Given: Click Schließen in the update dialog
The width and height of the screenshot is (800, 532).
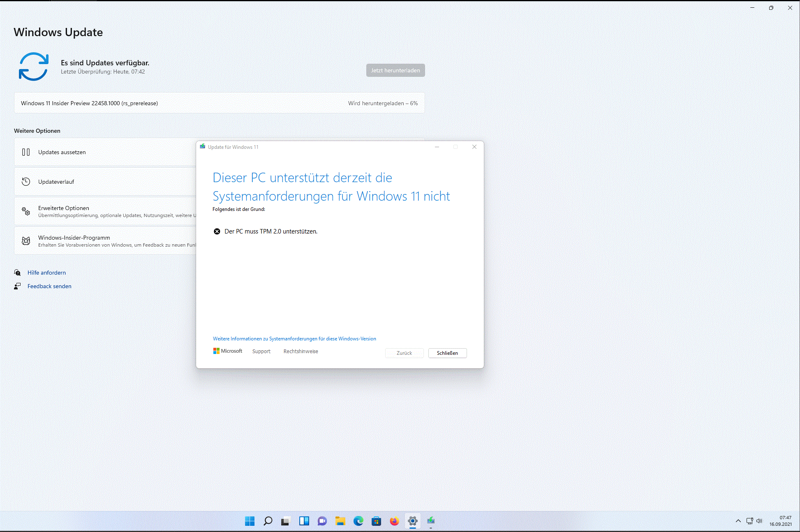Looking at the screenshot, I should (447, 353).
